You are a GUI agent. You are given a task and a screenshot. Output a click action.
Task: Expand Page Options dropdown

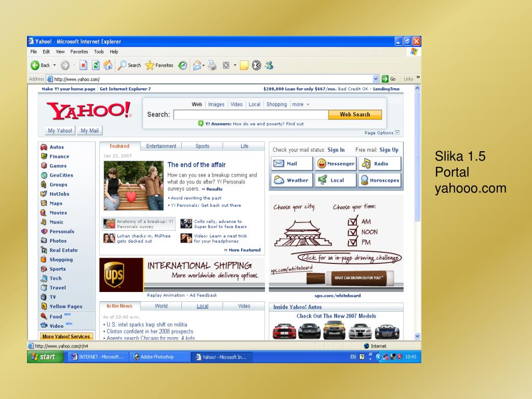click(397, 132)
